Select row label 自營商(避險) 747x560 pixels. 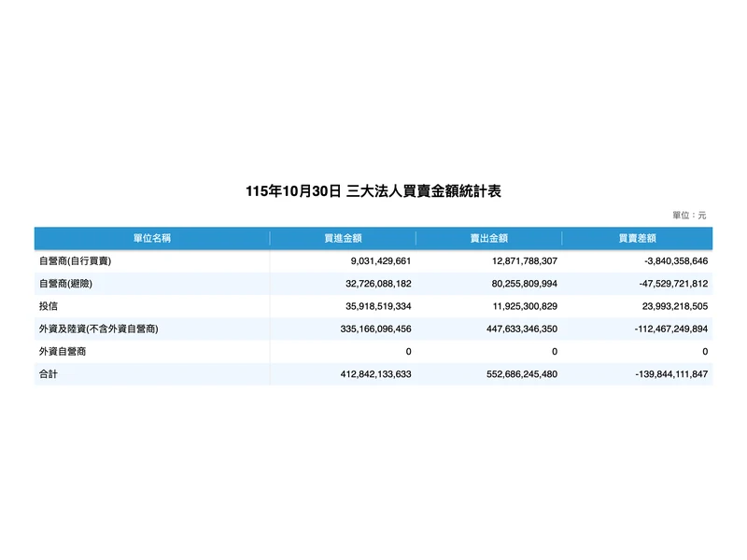[x=65, y=284]
